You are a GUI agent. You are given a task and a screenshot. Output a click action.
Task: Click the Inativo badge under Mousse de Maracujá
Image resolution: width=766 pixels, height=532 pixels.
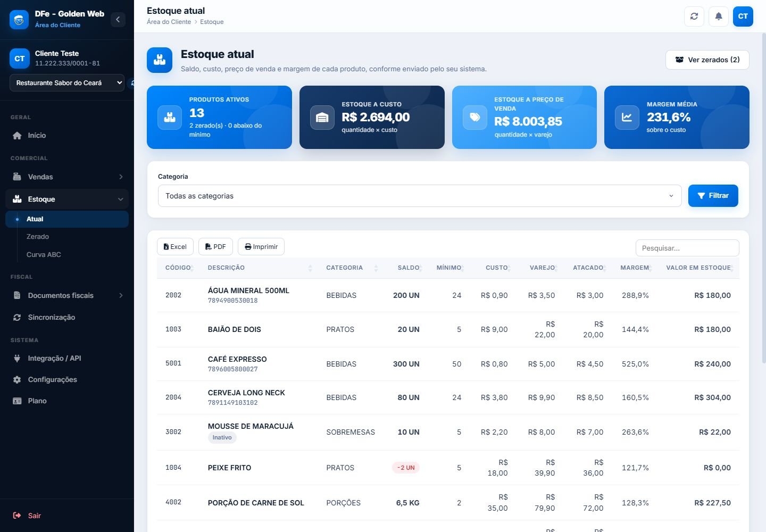[x=222, y=437]
